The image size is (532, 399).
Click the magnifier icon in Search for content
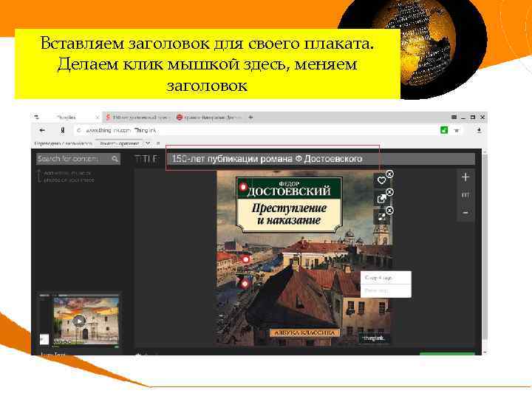[115, 159]
